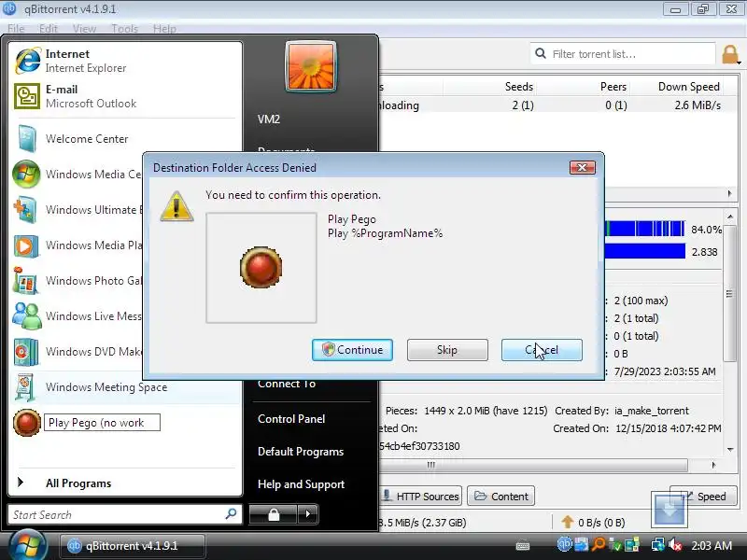Click the qBittorrent tray icon

564,544
